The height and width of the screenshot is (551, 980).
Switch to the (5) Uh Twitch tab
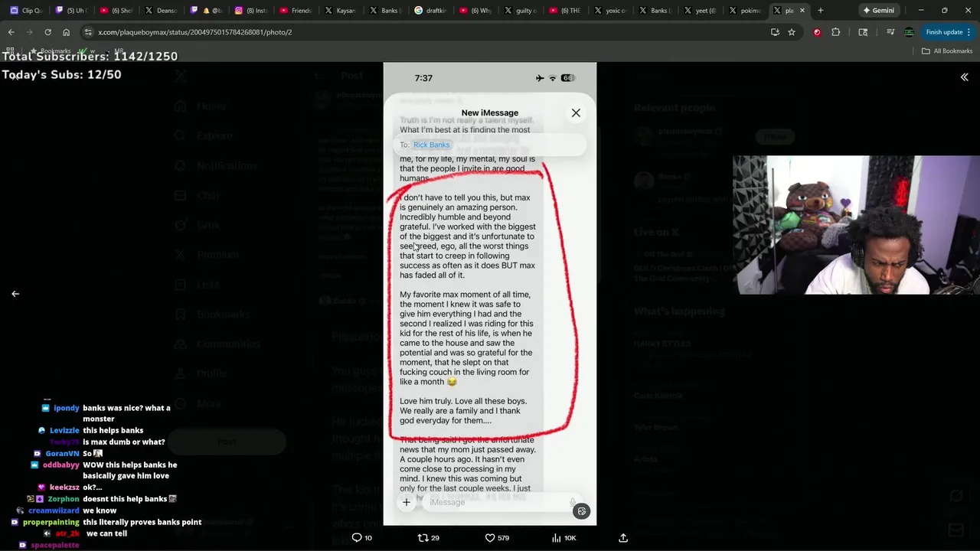point(73,10)
